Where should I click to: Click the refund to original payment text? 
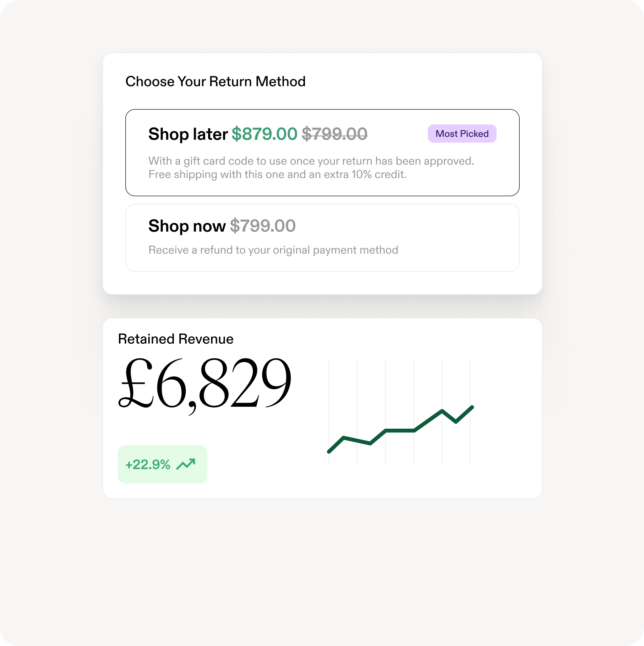coord(273,250)
